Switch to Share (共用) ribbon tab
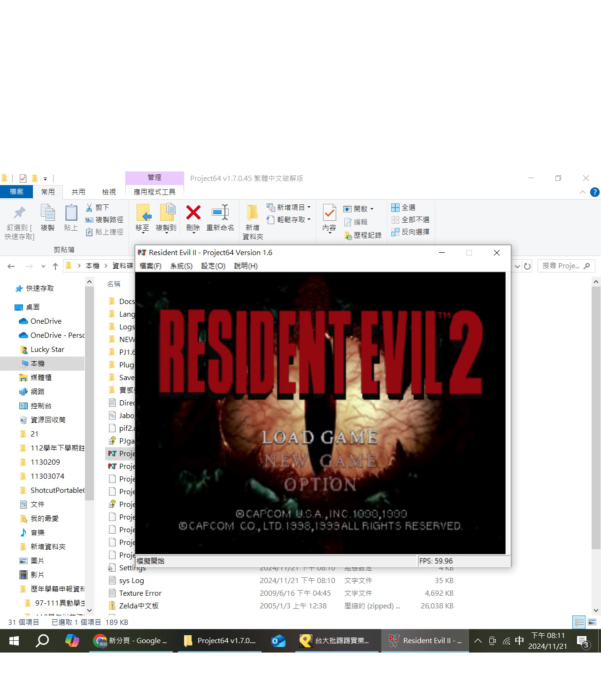The height and width of the screenshot is (700, 601). pos(78,192)
